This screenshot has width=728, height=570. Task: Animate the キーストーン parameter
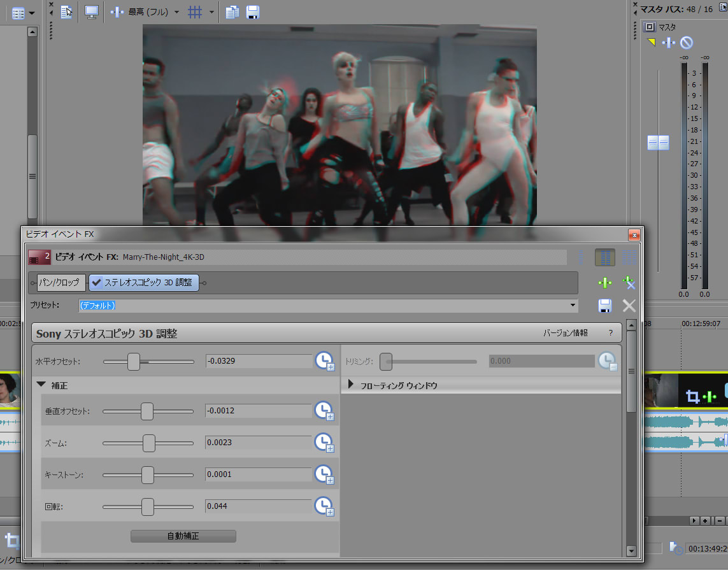(x=325, y=474)
